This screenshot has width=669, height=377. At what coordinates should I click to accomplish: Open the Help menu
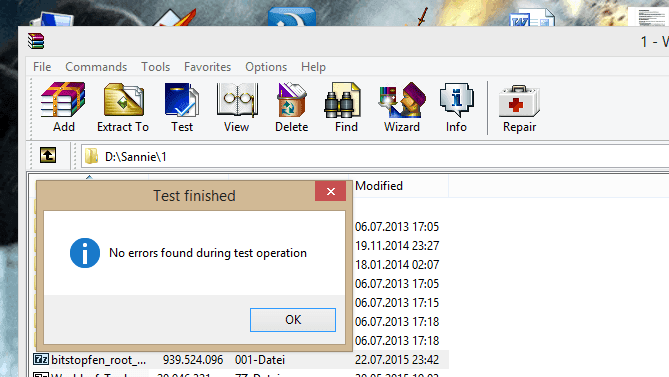tap(313, 67)
